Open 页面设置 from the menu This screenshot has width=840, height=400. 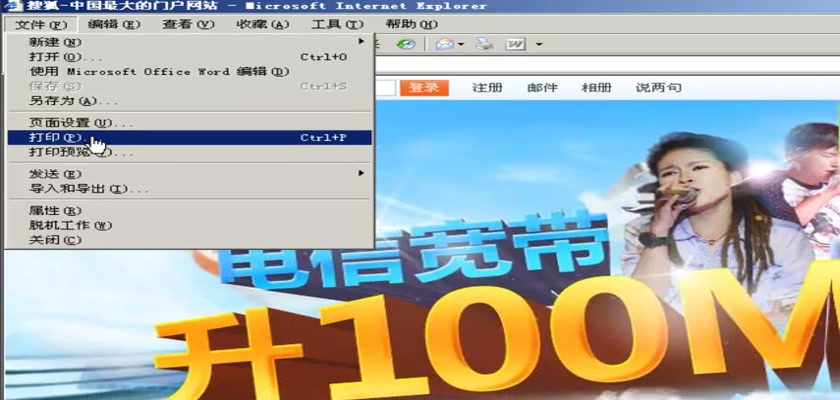click(190, 123)
